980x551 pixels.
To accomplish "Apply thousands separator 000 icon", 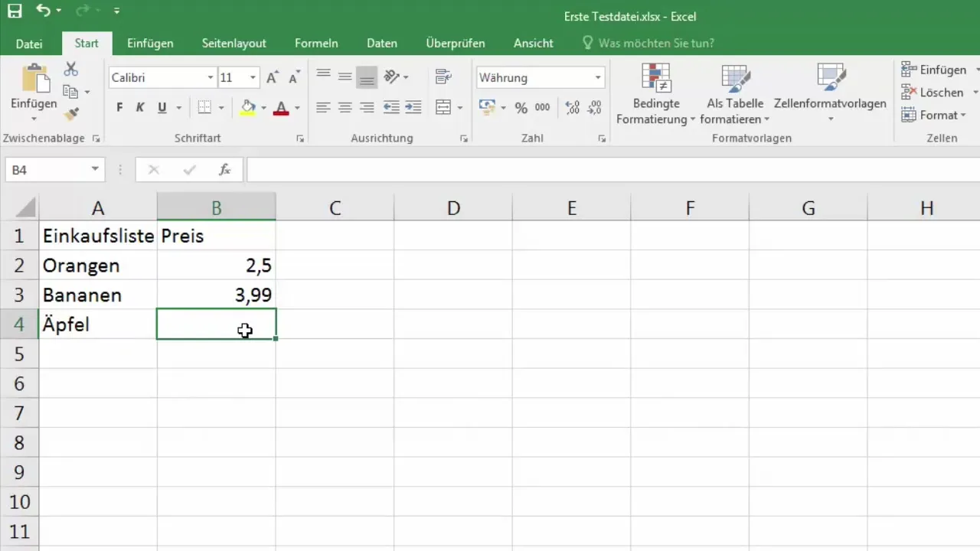I will pos(542,108).
